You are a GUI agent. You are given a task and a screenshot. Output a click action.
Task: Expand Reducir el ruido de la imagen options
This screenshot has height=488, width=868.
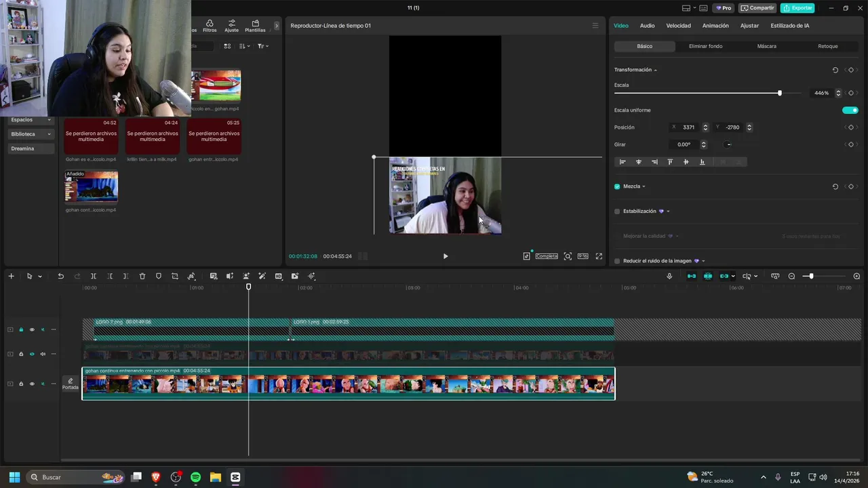coord(703,261)
